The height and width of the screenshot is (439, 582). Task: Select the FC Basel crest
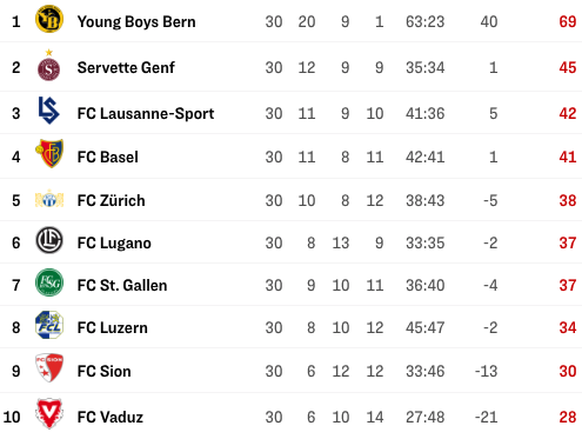tap(49, 153)
